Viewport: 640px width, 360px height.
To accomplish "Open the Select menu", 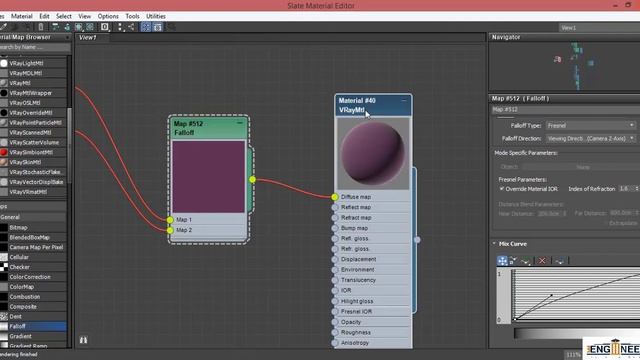I will pyautogui.click(x=64, y=16).
